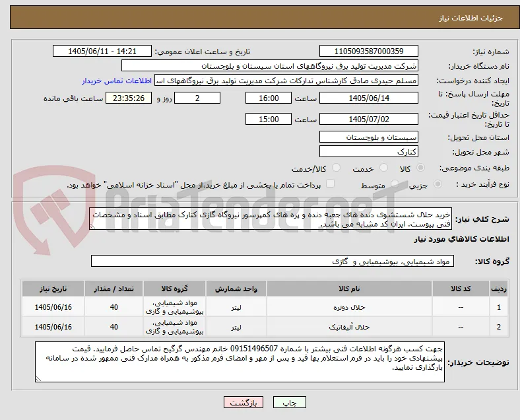This screenshot has width=520, height=420.
Task: Click the delivery province field سیستان و بلوچستان
Action: click(x=369, y=137)
